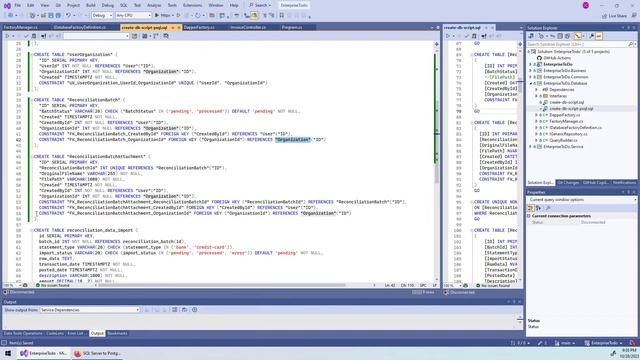The height and width of the screenshot is (360, 640).
Task: Click the Undo icon in toolbar
Action: point(68,15)
